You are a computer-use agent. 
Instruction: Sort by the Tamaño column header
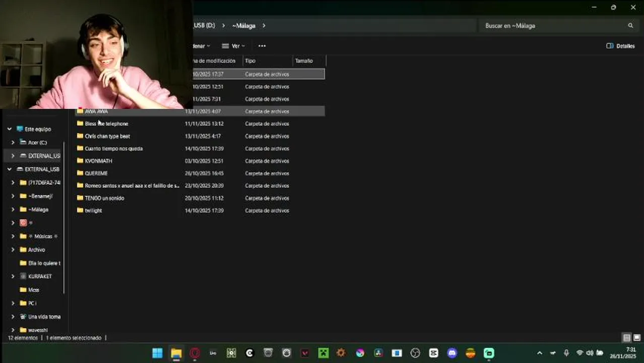pos(309,60)
